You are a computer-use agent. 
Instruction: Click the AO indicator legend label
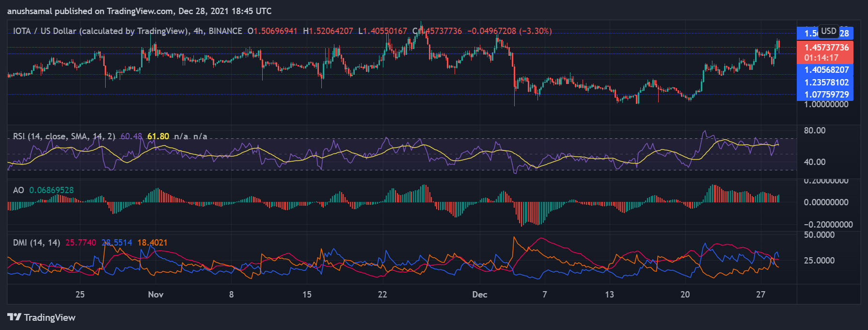18,190
